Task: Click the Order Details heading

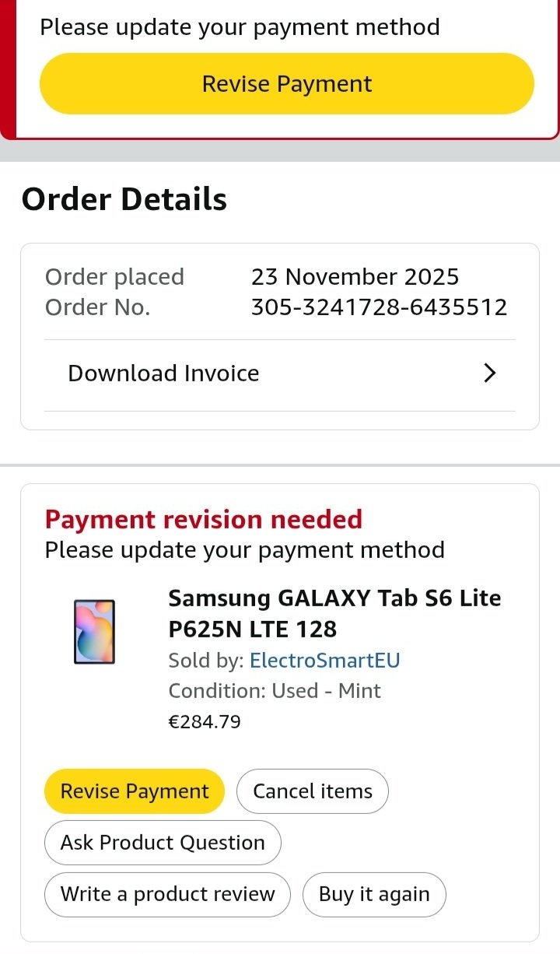Action: 124,199
